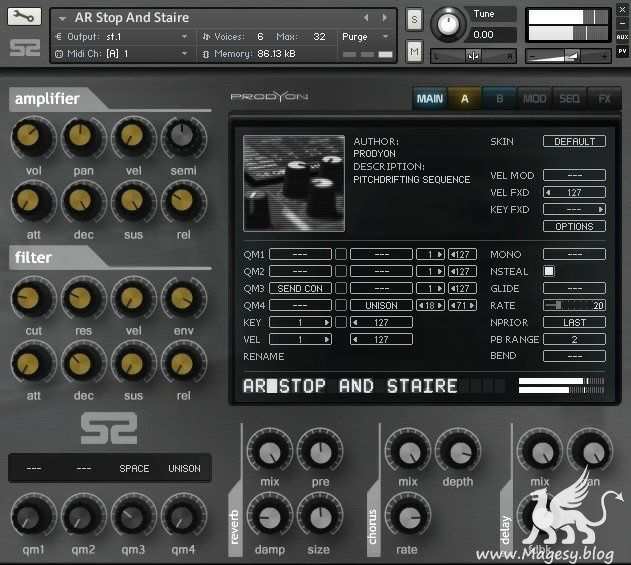Screen dimensions: 631x565
Task: Toggle the PV button
Action: tap(622, 51)
